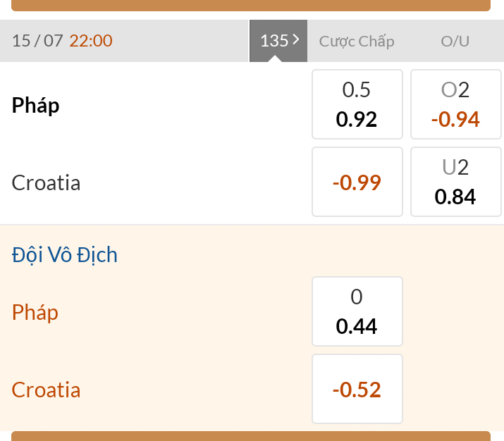Select the Cược Chấp column header

[x=357, y=41]
